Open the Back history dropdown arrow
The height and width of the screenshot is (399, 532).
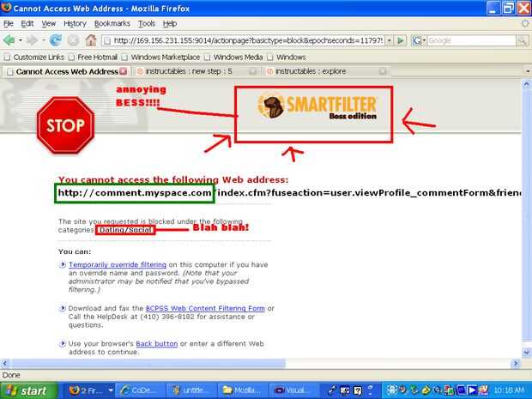point(21,40)
